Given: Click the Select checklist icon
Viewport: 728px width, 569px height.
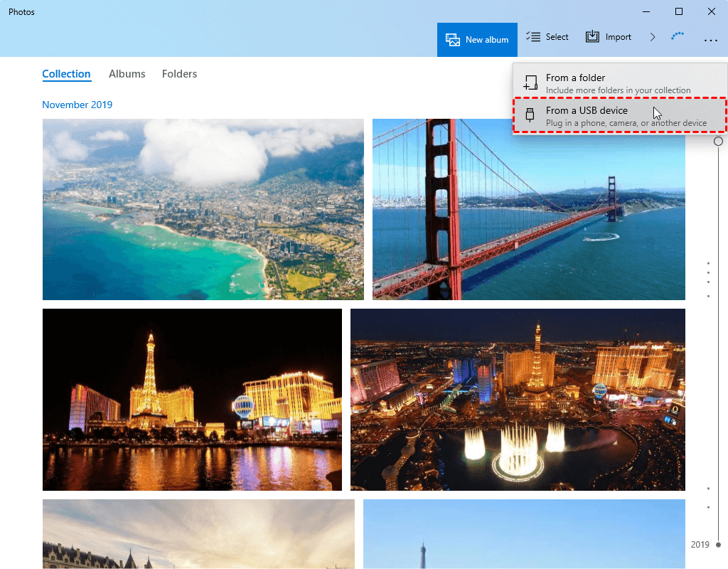Looking at the screenshot, I should (x=533, y=36).
